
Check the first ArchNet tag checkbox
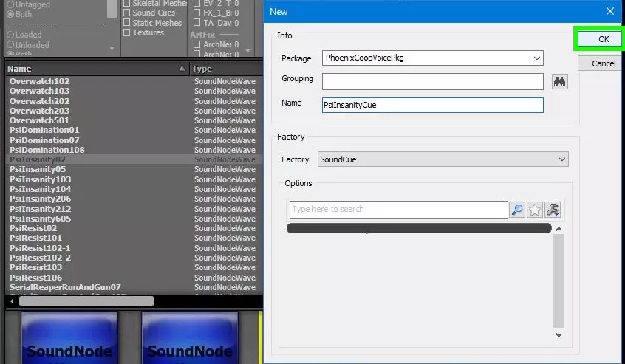[197, 44]
